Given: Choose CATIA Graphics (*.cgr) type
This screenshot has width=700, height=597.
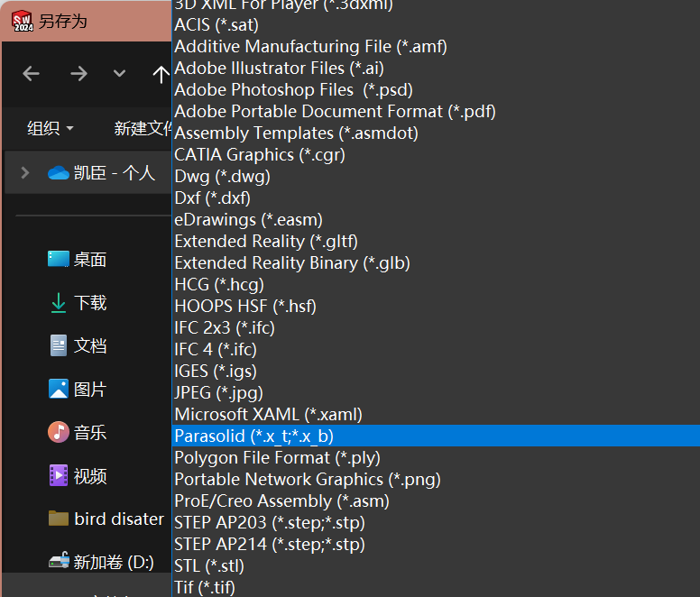Looking at the screenshot, I should 436,154.
